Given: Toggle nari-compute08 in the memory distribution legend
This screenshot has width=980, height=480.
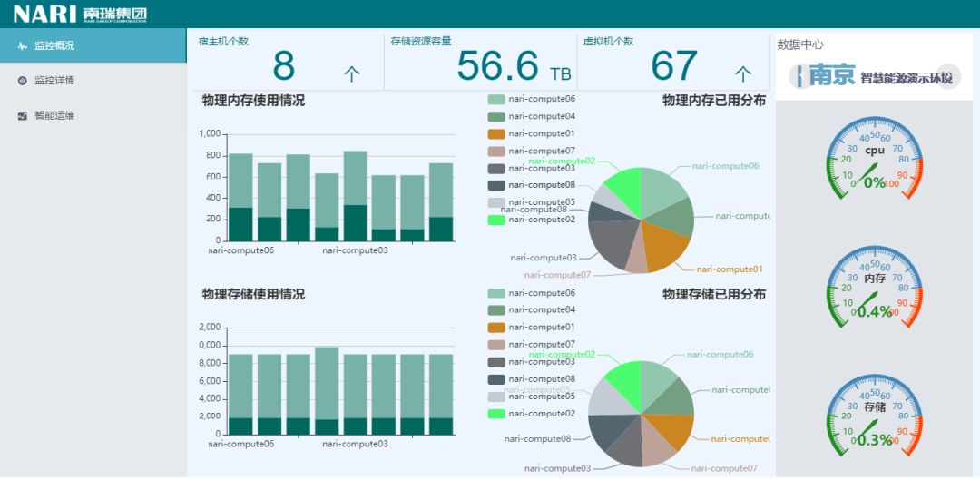Looking at the screenshot, I should coord(532,185).
